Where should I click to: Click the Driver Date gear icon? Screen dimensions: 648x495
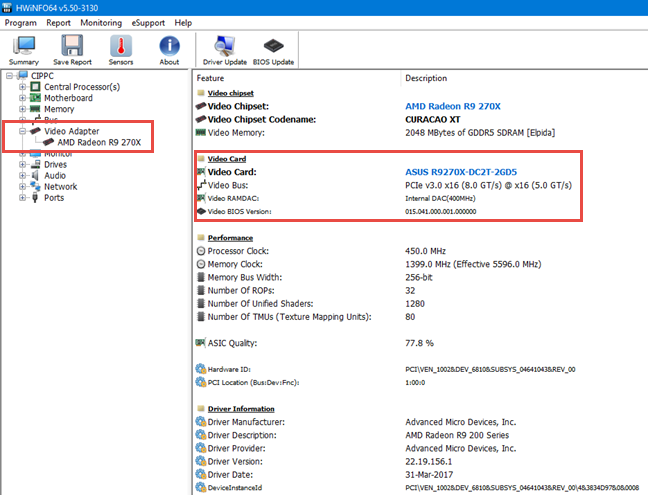[201, 474]
